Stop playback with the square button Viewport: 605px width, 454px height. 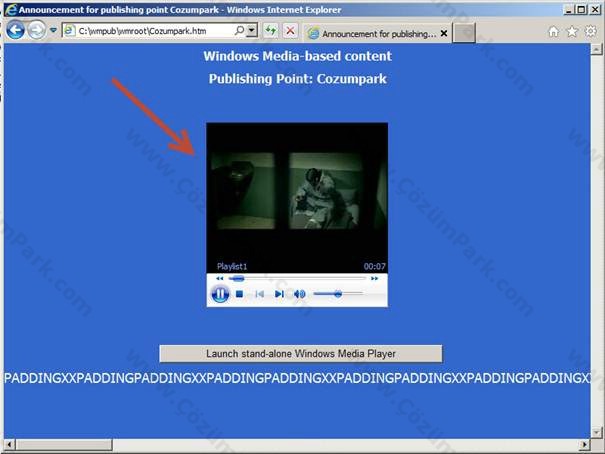pyautogui.click(x=239, y=294)
